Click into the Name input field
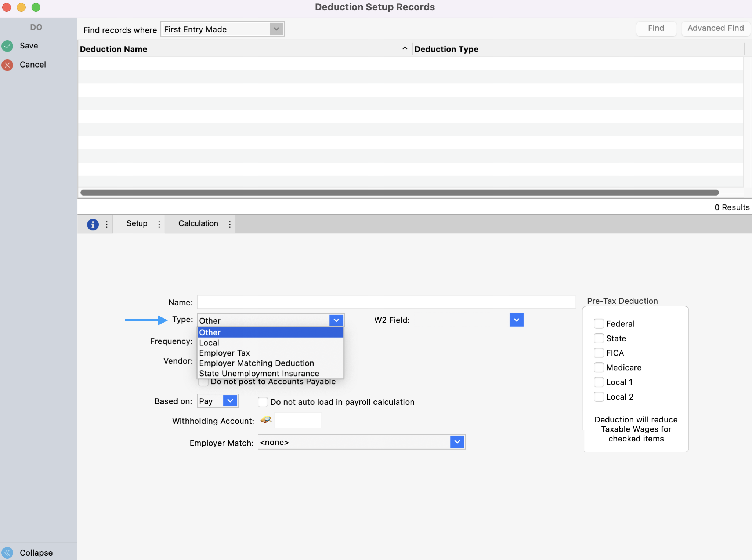This screenshot has width=752, height=560. [386, 302]
